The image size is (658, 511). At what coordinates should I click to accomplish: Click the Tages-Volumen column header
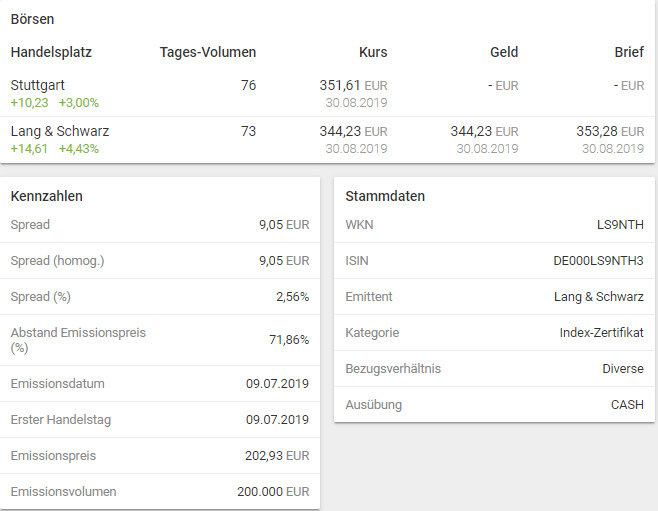pyautogui.click(x=208, y=52)
